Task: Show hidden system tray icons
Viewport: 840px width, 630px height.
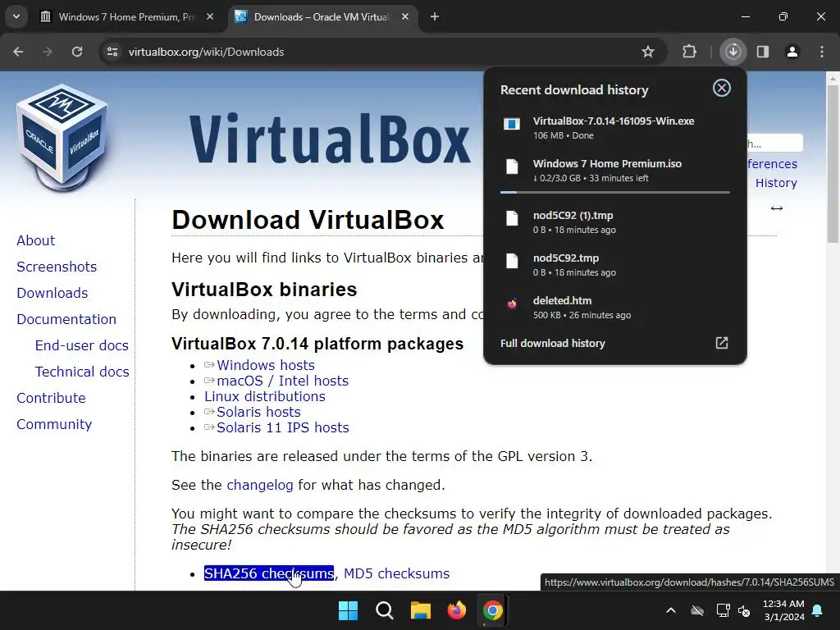Action: tap(671, 610)
